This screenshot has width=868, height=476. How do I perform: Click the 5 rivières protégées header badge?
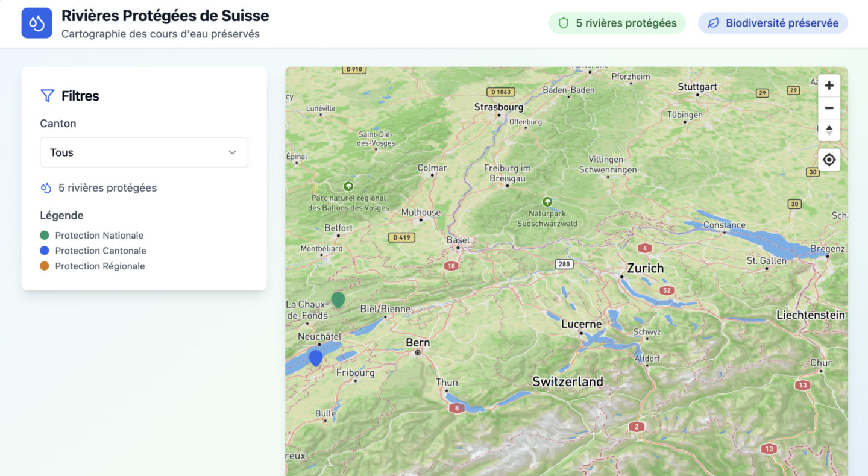(617, 23)
